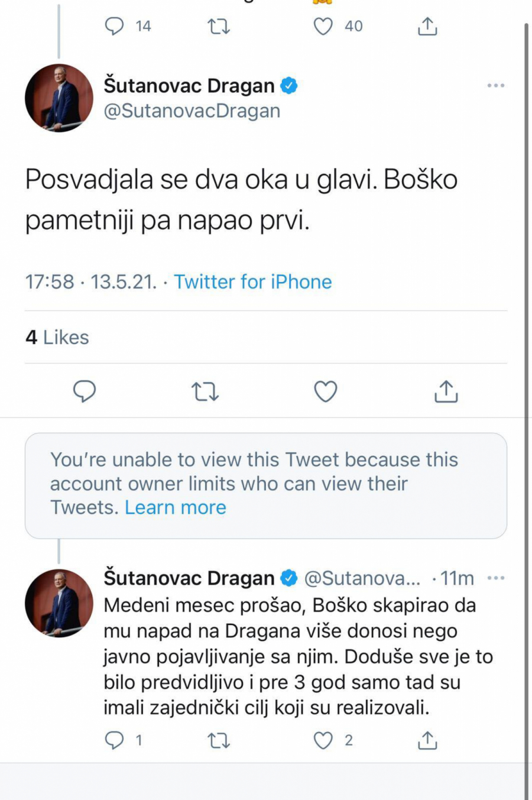Share the top partially visible tweet
The image size is (532, 800).
click(x=427, y=27)
